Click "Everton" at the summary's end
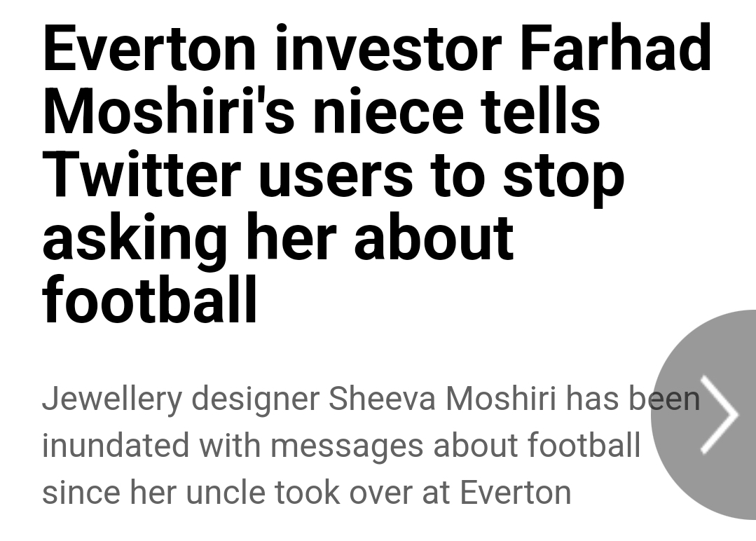 515,493
